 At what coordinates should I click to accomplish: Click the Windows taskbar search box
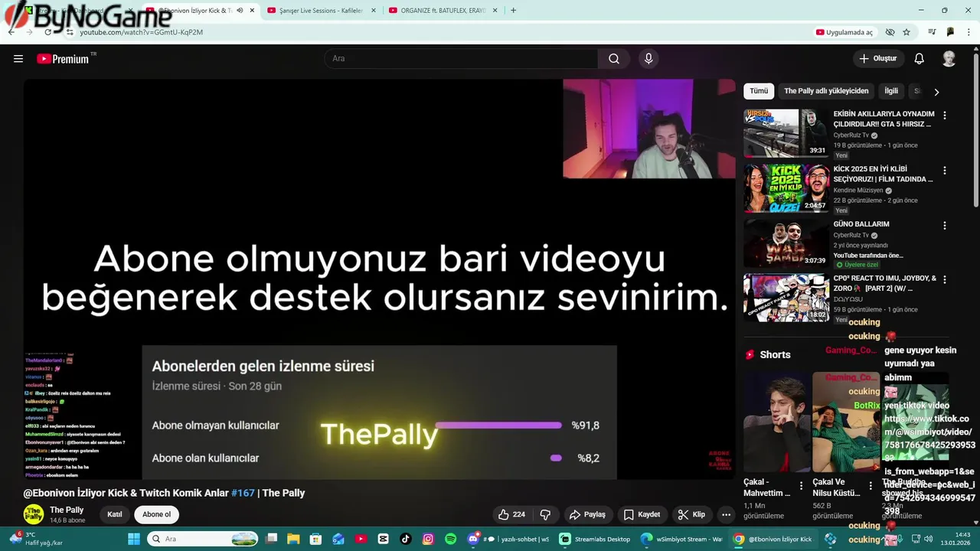(203, 539)
